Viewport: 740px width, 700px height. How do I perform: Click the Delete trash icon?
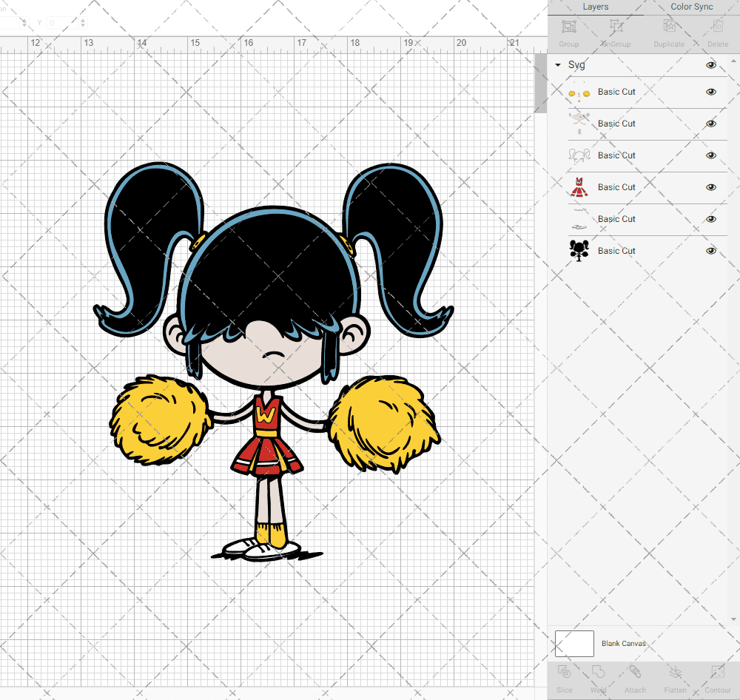pyautogui.click(x=717, y=27)
